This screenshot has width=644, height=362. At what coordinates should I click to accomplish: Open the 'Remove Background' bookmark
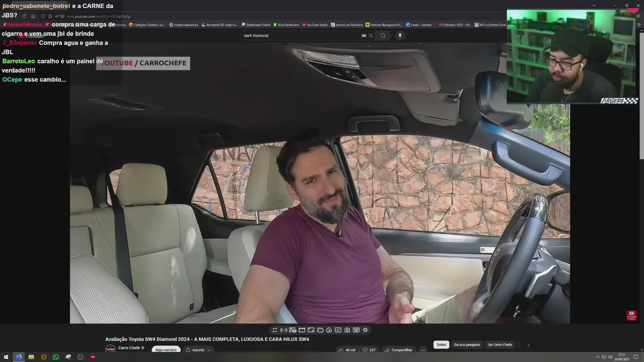(384, 25)
